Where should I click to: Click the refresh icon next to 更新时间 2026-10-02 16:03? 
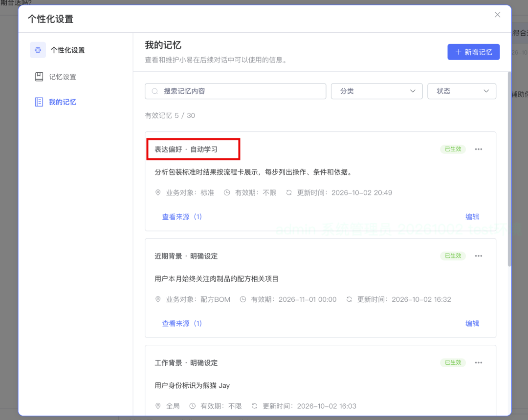coord(255,406)
